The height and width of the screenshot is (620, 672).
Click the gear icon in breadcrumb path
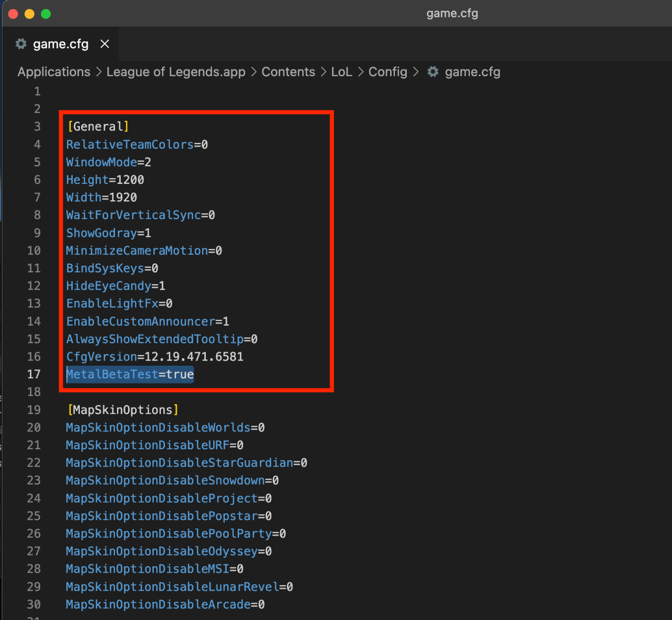tap(433, 72)
